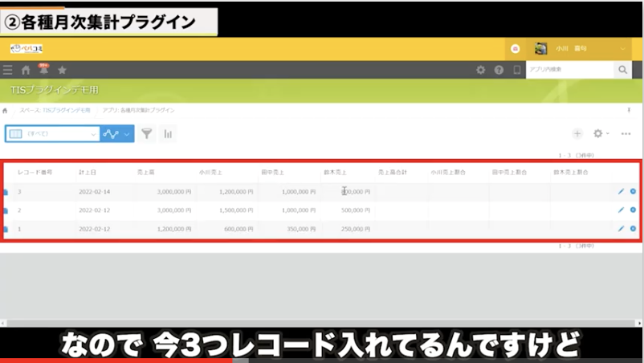This screenshot has width=644, height=363.
Task: Click the 鈴木売上割合 column header
Action: tap(571, 172)
